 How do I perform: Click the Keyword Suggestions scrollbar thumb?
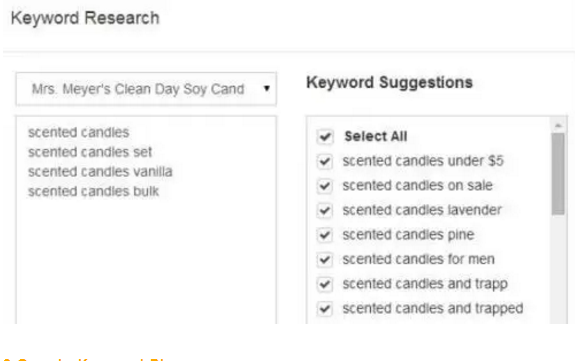tap(558, 174)
